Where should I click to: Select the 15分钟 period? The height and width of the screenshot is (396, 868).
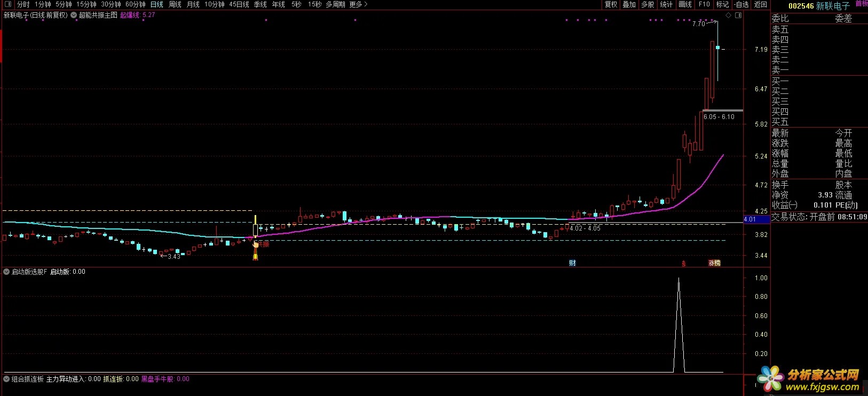(x=86, y=4)
